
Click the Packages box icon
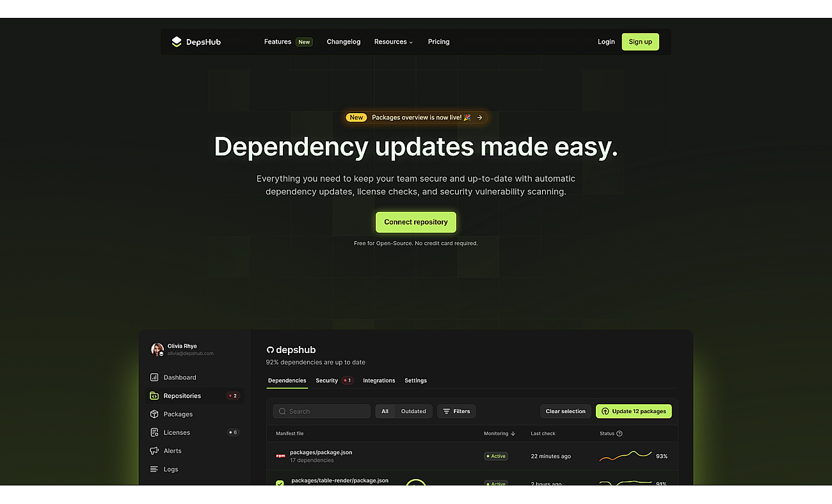coord(154,414)
